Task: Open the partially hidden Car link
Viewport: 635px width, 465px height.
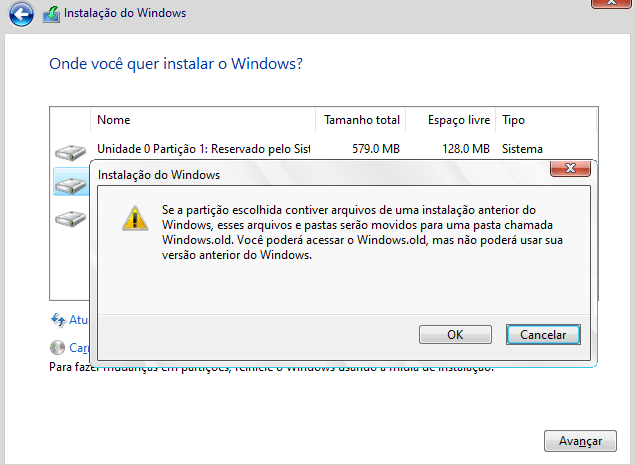Action: point(79,348)
